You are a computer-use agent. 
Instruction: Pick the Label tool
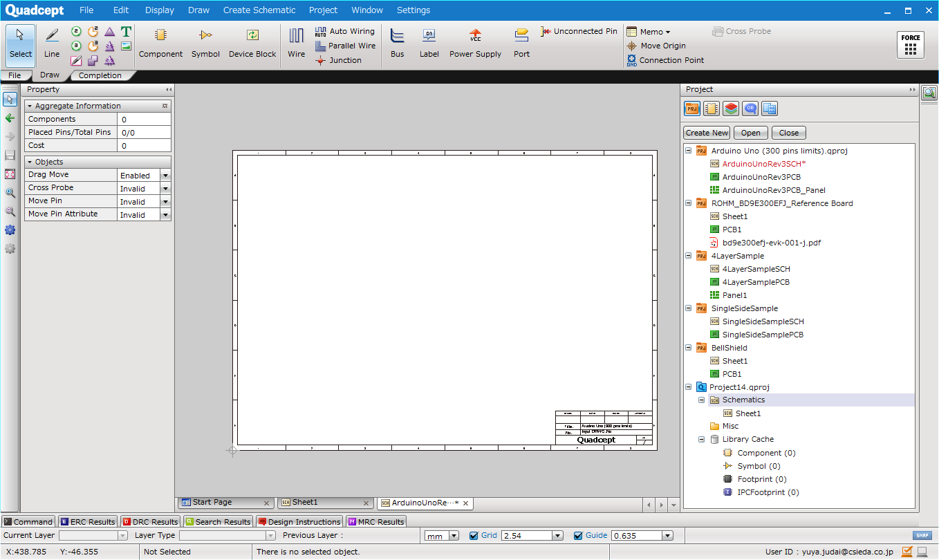pyautogui.click(x=429, y=43)
